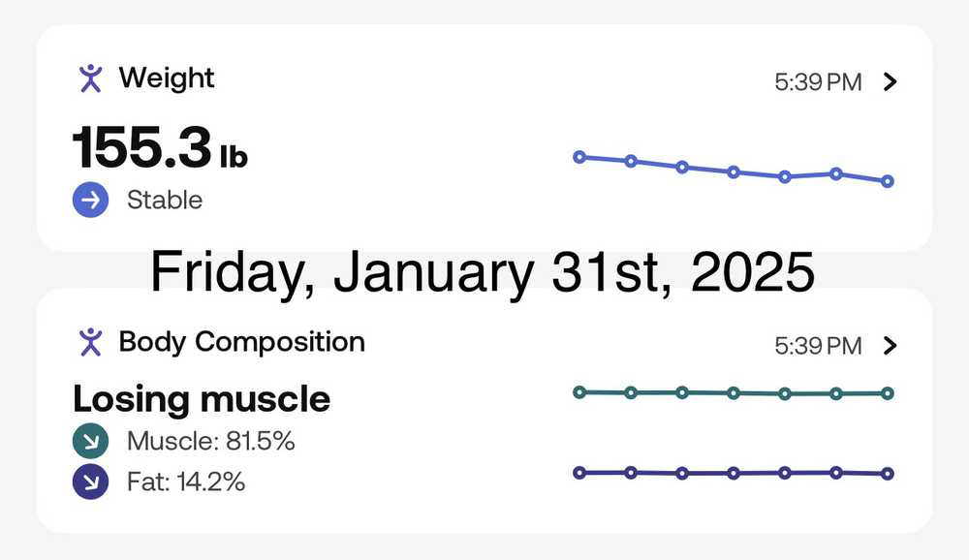Click the Weight card title
This screenshot has height=560, width=969.
[167, 78]
